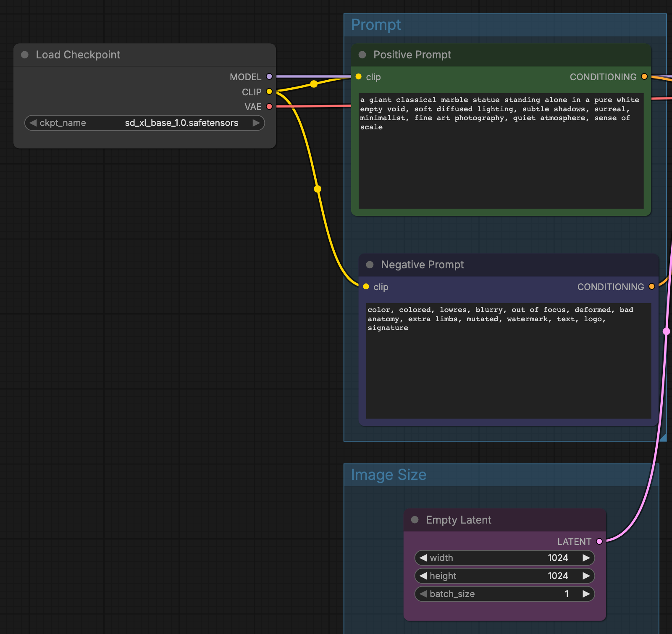The height and width of the screenshot is (634, 672).
Task: Click the midpoint dot on the yellow wire to Positive Prompt
Action: (314, 84)
